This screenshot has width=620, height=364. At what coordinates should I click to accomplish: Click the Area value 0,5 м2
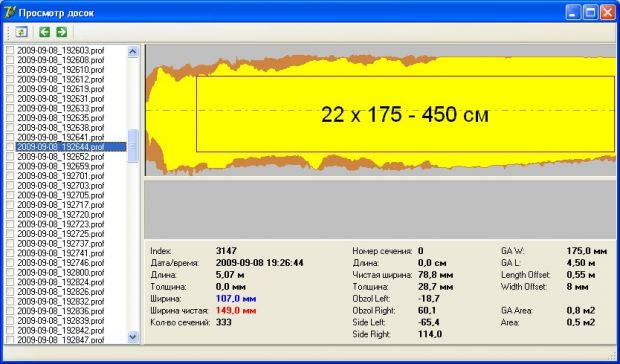point(580,322)
